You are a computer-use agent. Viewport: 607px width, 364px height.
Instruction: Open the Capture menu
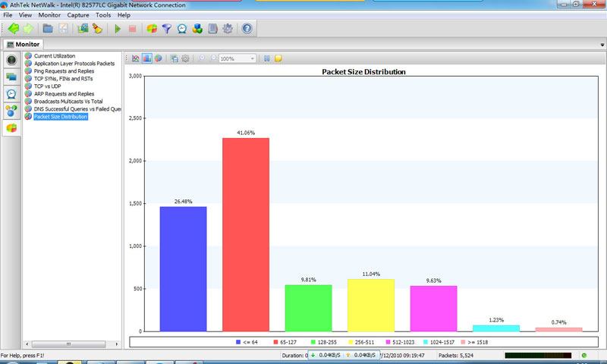point(77,15)
